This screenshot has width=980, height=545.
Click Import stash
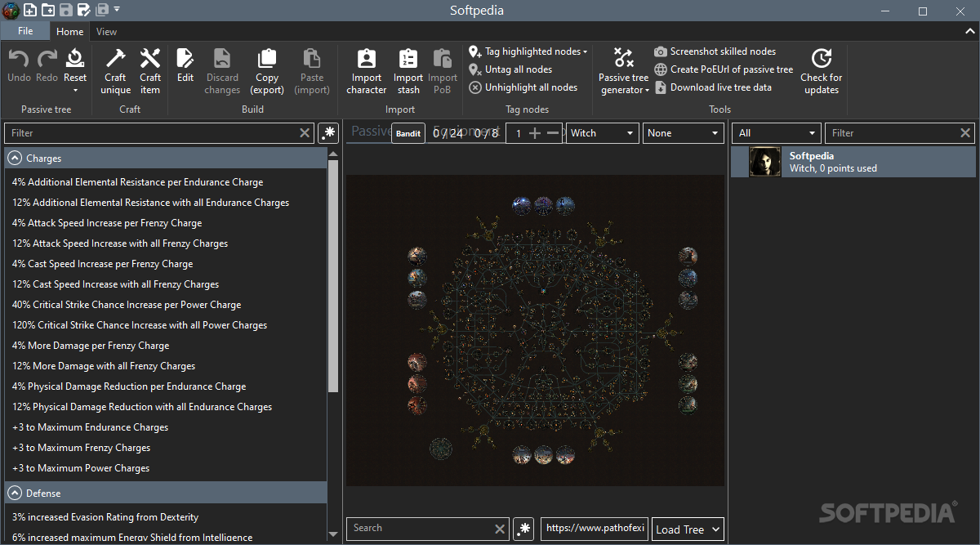[408, 71]
